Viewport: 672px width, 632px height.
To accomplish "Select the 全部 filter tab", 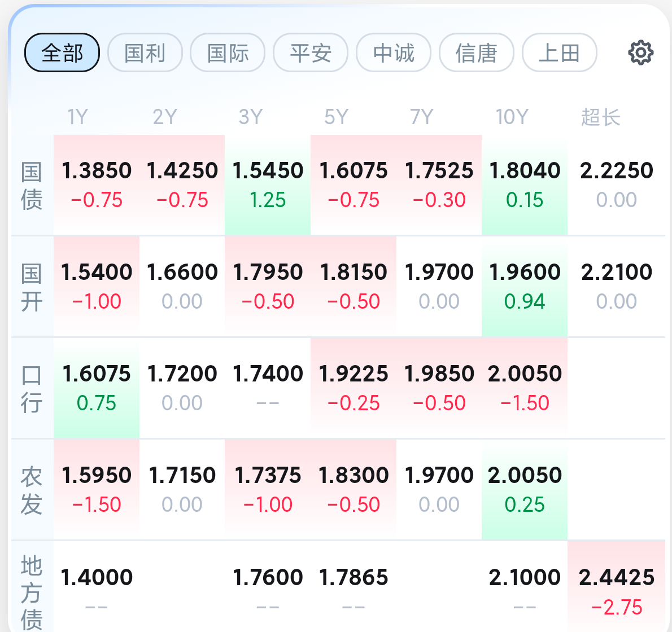I will (x=62, y=53).
